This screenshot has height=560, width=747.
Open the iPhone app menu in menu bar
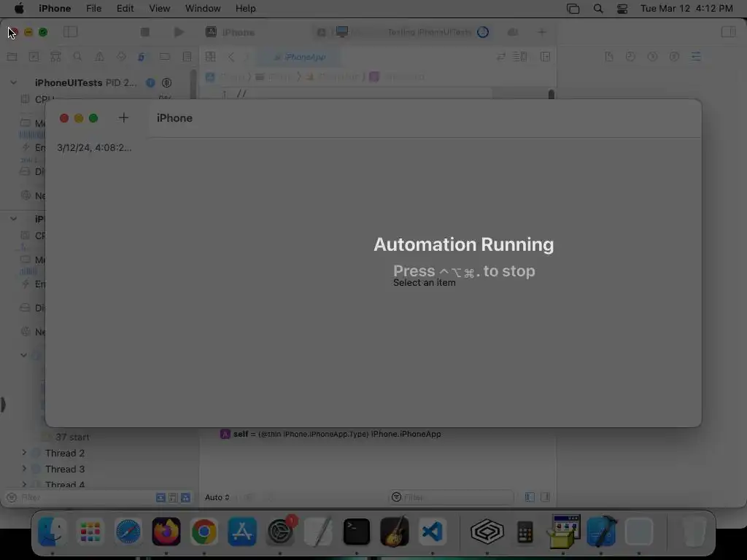pos(54,9)
